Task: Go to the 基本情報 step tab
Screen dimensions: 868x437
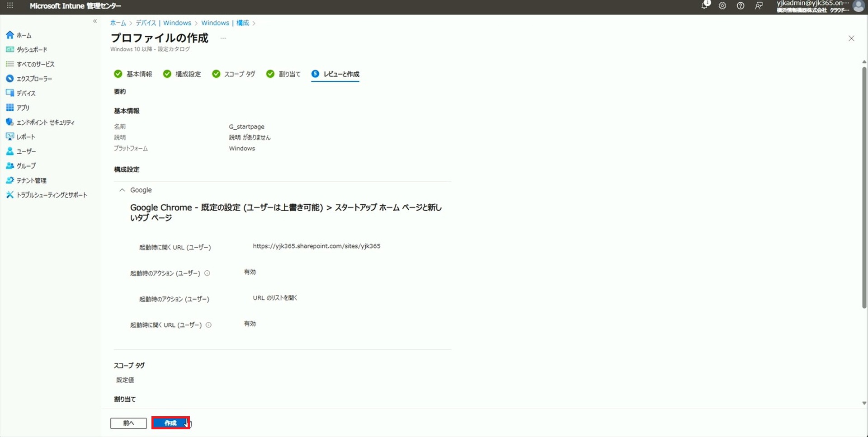Action: 139,74
